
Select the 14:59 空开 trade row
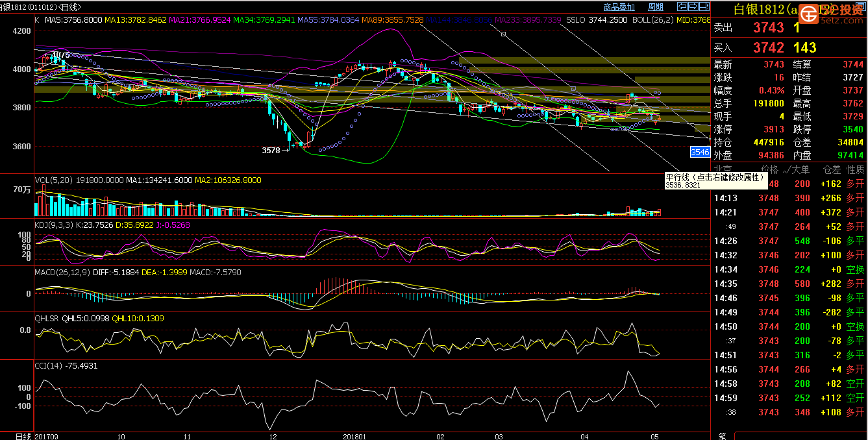(x=789, y=398)
